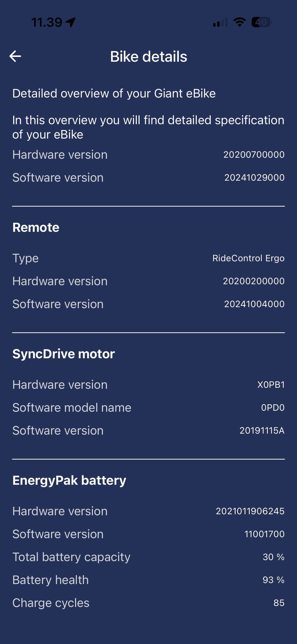Select the EnergyPak battery heading
The width and height of the screenshot is (297, 644).
click(69, 480)
